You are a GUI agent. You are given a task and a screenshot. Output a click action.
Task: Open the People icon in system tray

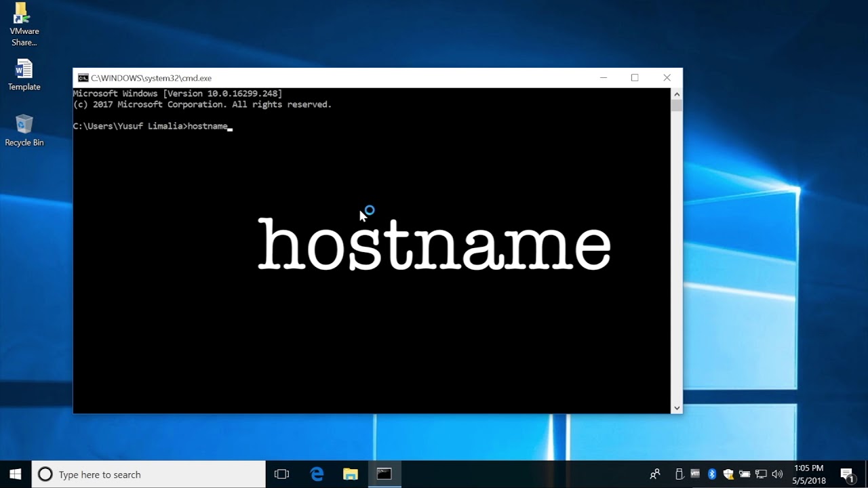point(656,472)
